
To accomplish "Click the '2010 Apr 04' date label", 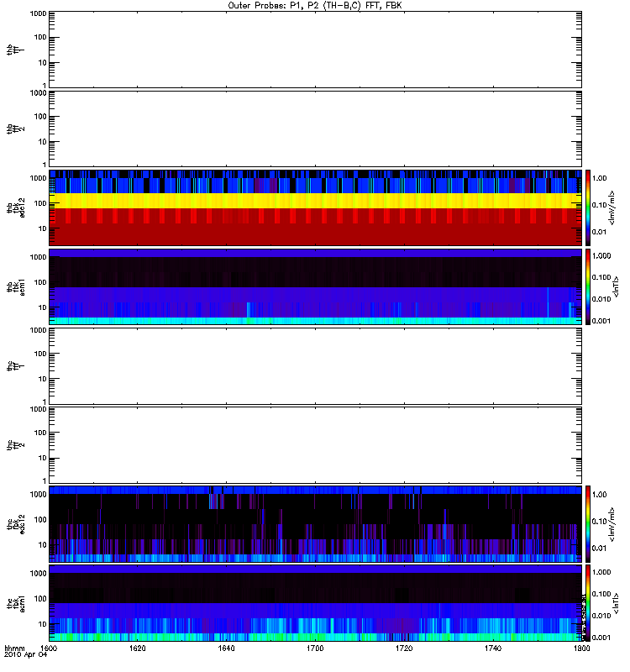I will point(25,655).
